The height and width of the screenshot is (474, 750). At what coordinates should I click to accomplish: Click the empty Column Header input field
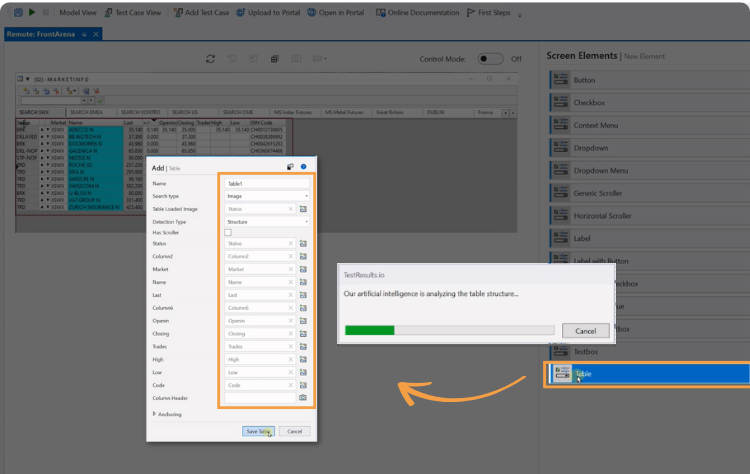(260, 398)
